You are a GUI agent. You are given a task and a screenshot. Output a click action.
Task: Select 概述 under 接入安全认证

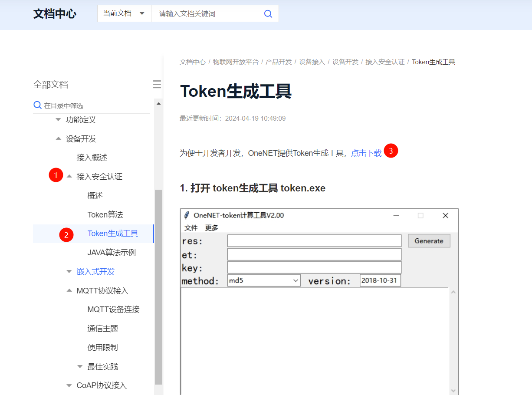(95, 195)
